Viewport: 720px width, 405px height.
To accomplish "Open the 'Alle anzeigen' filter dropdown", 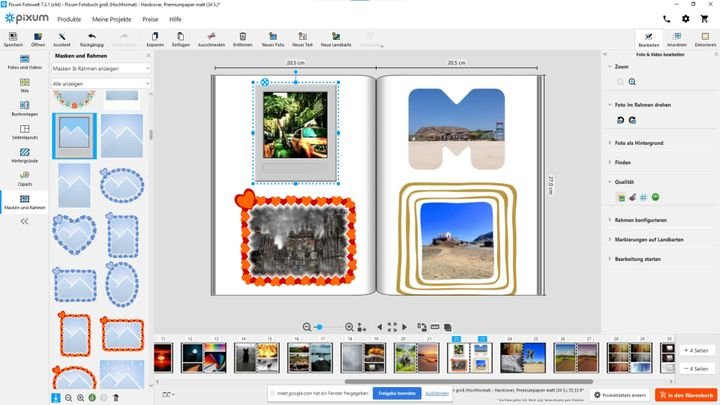I will pos(102,83).
